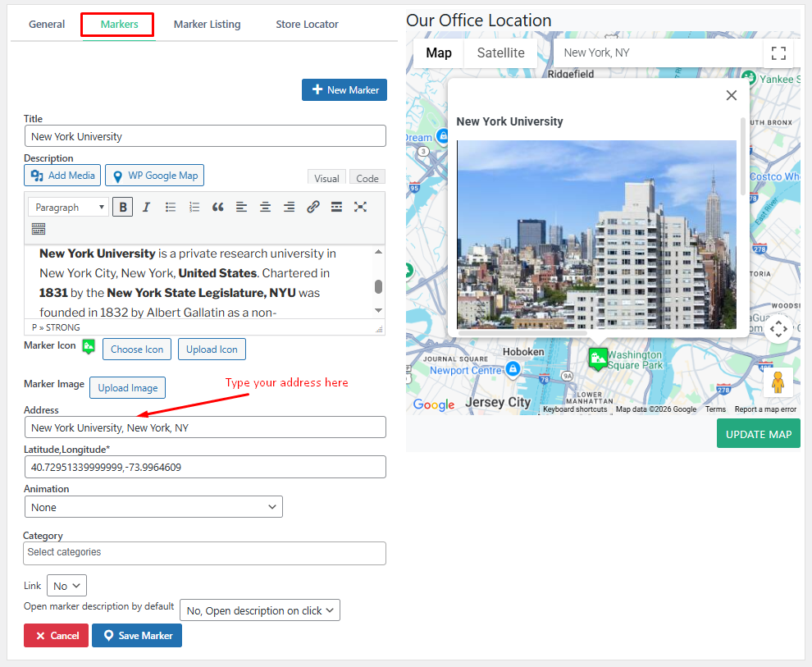Click the Title field with New York University
Screen dimensions: 812x667
(x=205, y=136)
